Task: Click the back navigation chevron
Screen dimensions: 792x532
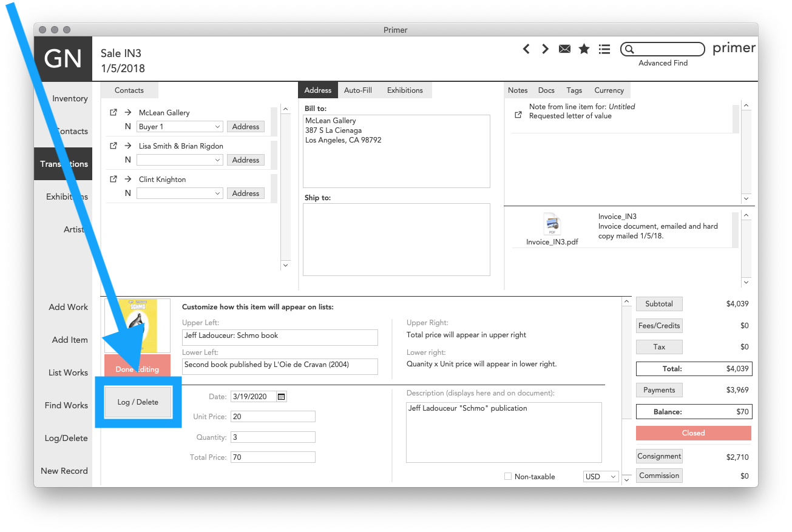Action: (526, 49)
